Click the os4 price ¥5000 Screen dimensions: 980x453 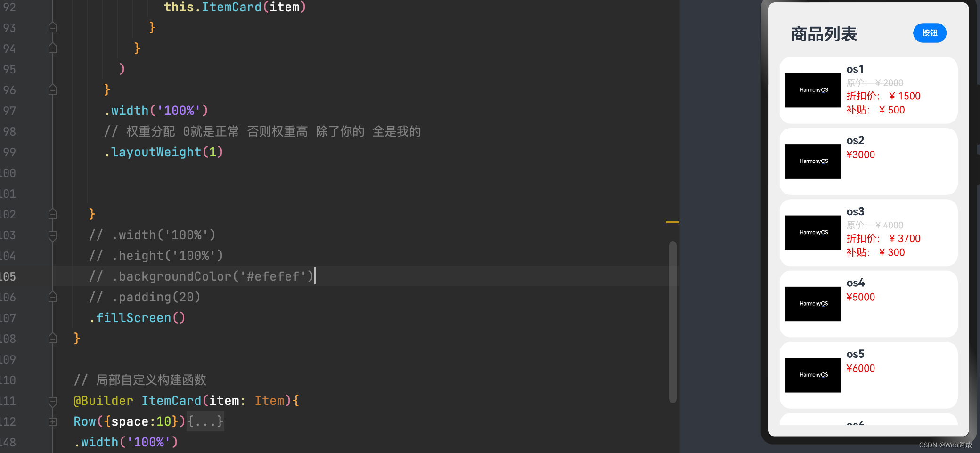coord(860,298)
